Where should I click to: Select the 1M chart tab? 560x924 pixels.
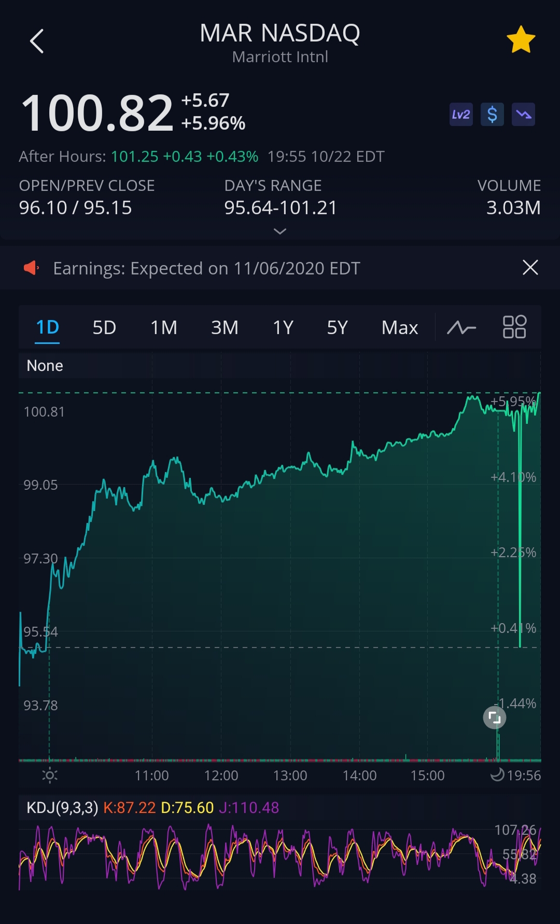point(164,328)
